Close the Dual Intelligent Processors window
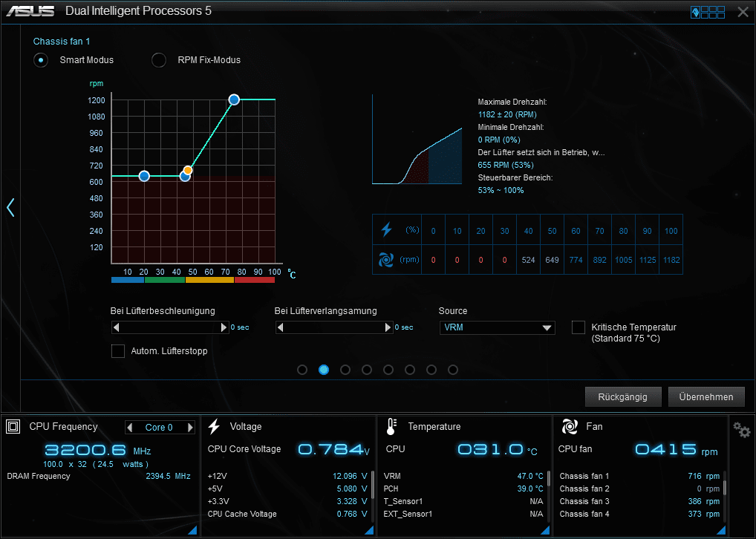 [743, 12]
